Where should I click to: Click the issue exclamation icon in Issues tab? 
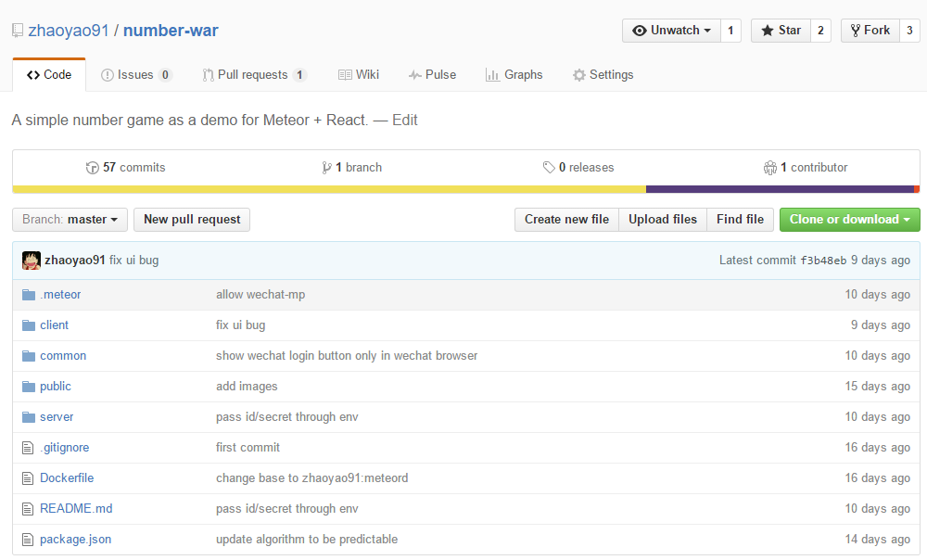[107, 75]
